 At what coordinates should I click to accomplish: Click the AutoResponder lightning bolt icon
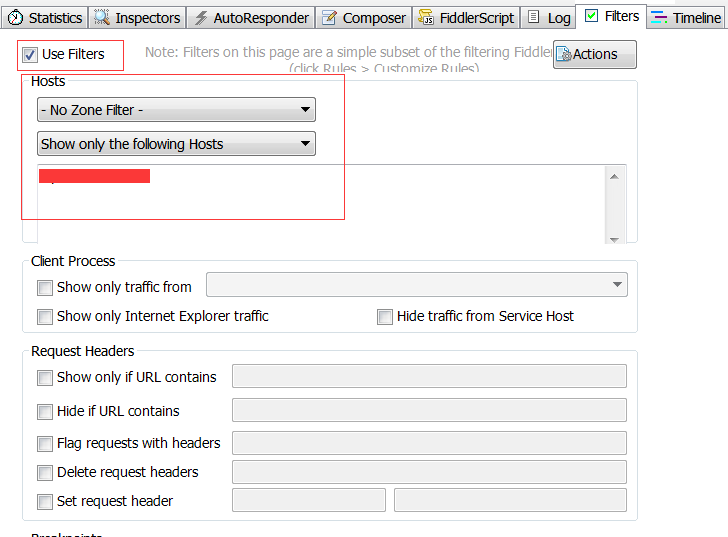(x=201, y=18)
